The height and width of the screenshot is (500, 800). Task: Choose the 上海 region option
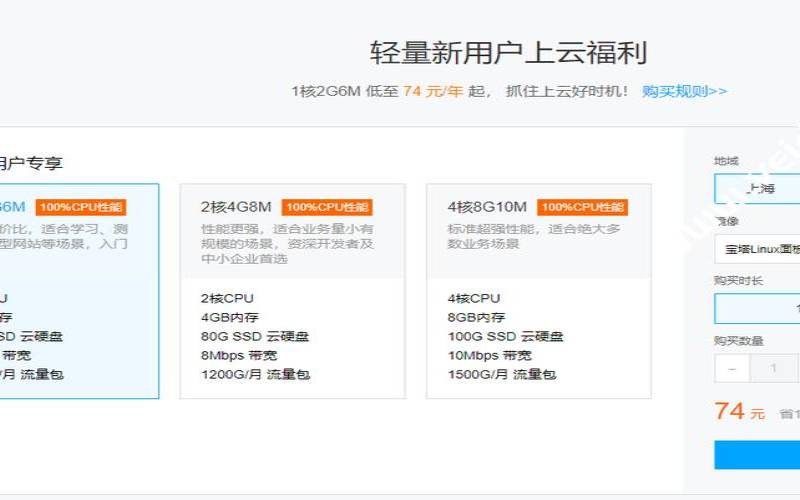point(757,189)
